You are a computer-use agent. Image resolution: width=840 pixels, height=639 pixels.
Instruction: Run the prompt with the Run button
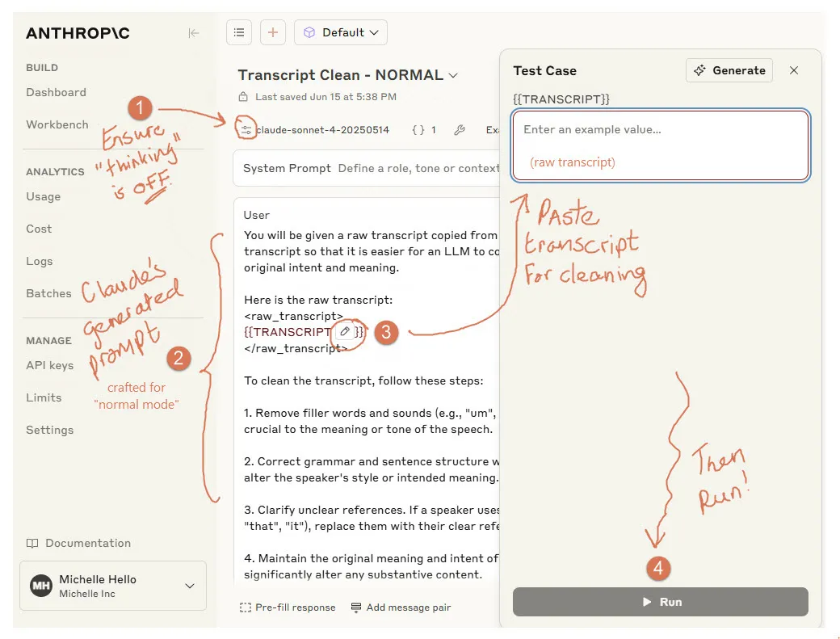point(661,602)
